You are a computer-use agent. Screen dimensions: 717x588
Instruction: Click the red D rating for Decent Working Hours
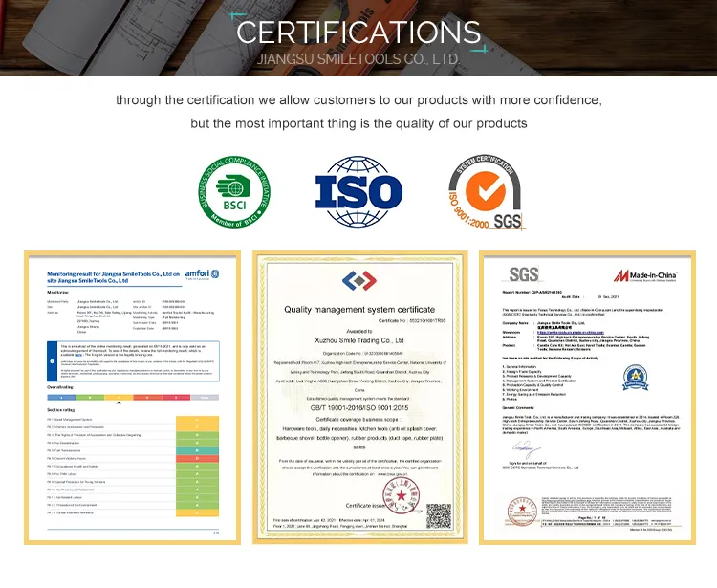click(x=197, y=459)
